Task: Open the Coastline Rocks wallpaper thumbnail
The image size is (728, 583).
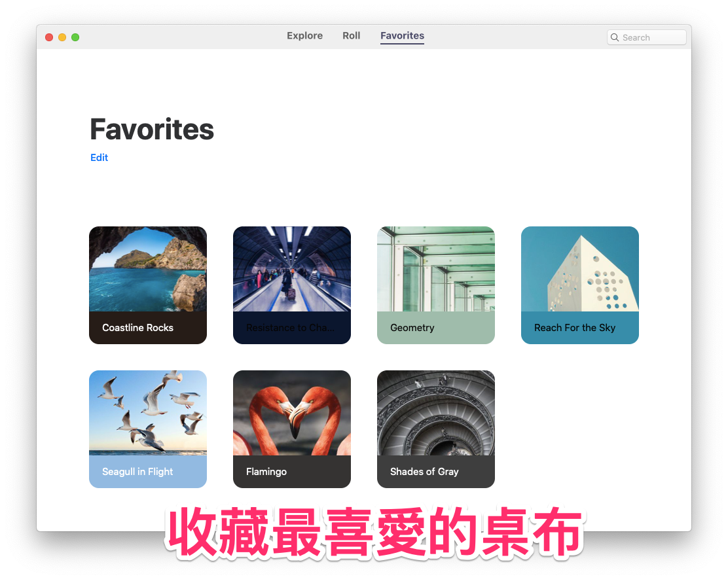Action: coord(148,269)
